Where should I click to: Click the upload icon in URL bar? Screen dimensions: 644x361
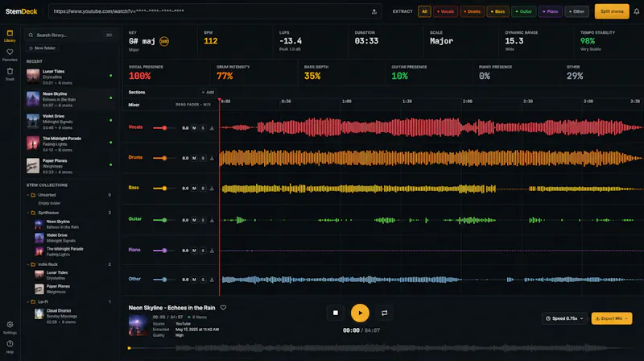[374, 11]
